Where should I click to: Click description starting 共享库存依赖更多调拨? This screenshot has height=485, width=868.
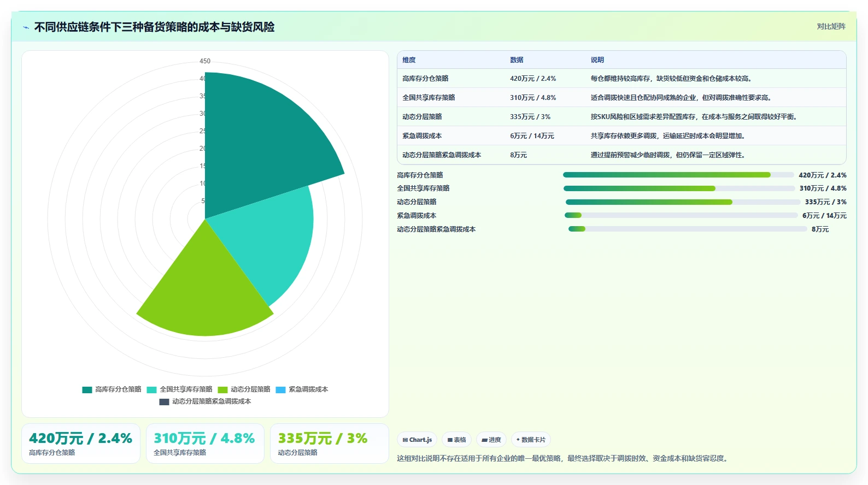coord(668,136)
